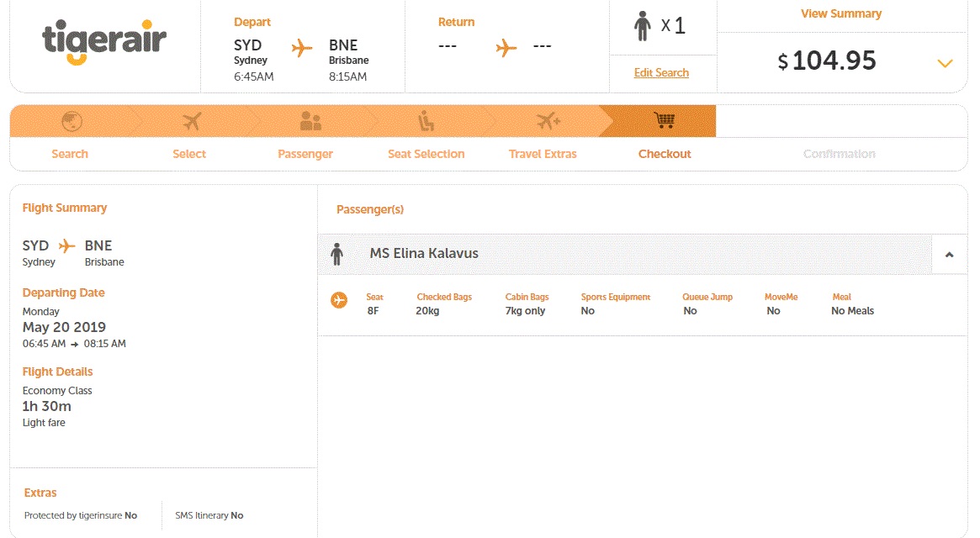Click the person icon beside MS Elina Kalavus
Image resolution: width=980 pixels, height=538 pixels.
tap(337, 253)
